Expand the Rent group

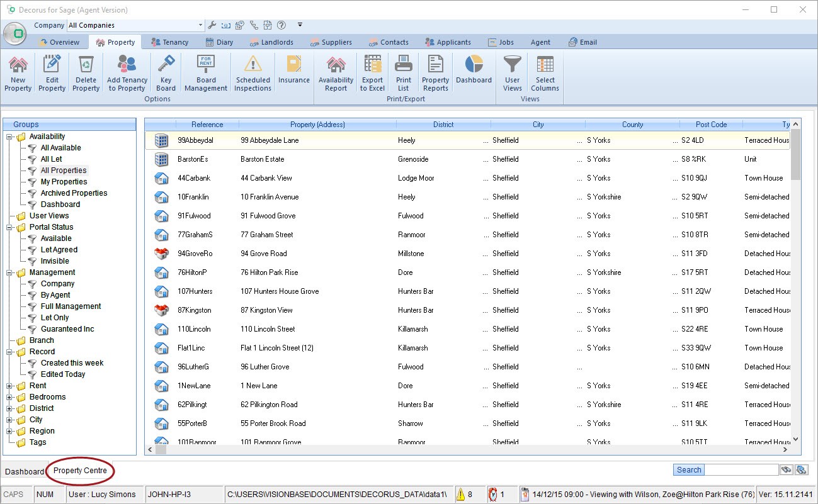click(9, 386)
